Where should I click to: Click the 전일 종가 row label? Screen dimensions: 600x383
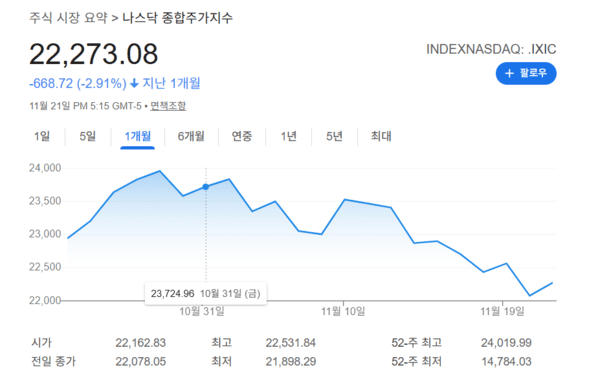click(54, 361)
